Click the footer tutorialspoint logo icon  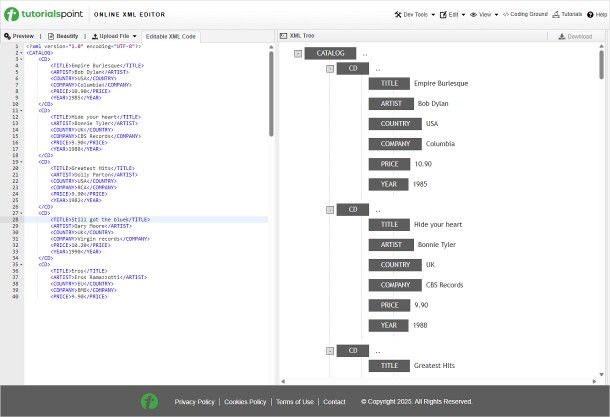149,401
